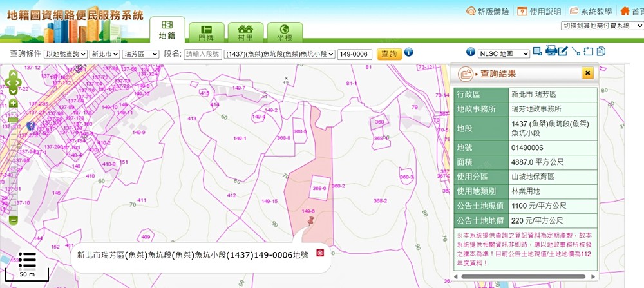Image resolution: width=644 pixels, height=288 pixels.
Task: Open the 使用說明 help link
Action: [x=538, y=12]
